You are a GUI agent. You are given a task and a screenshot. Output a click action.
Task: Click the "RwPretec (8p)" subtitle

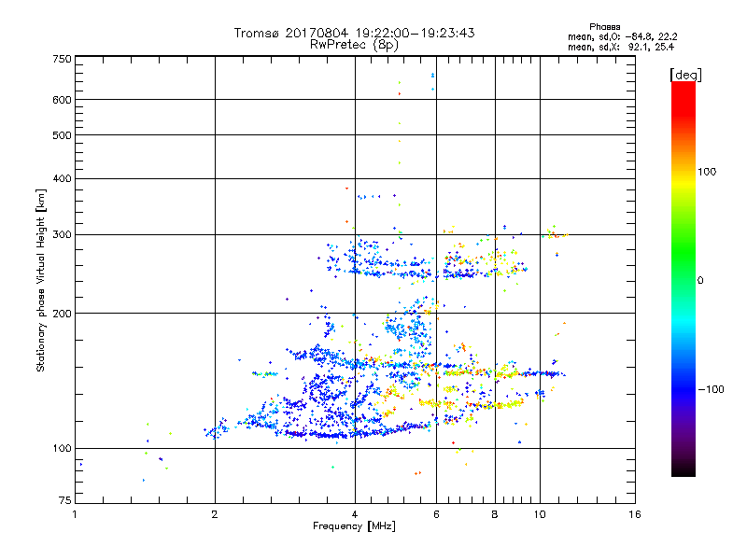354,45
